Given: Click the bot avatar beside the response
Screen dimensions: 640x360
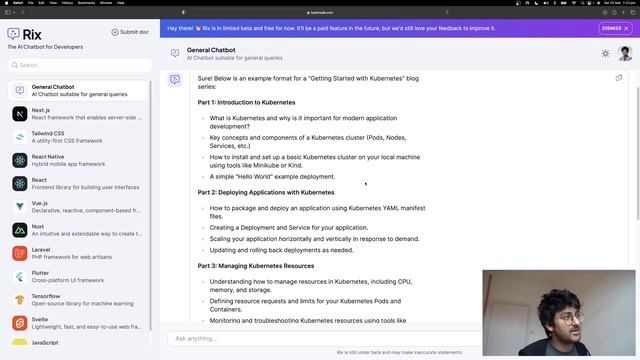Looking at the screenshot, I should [x=175, y=79].
